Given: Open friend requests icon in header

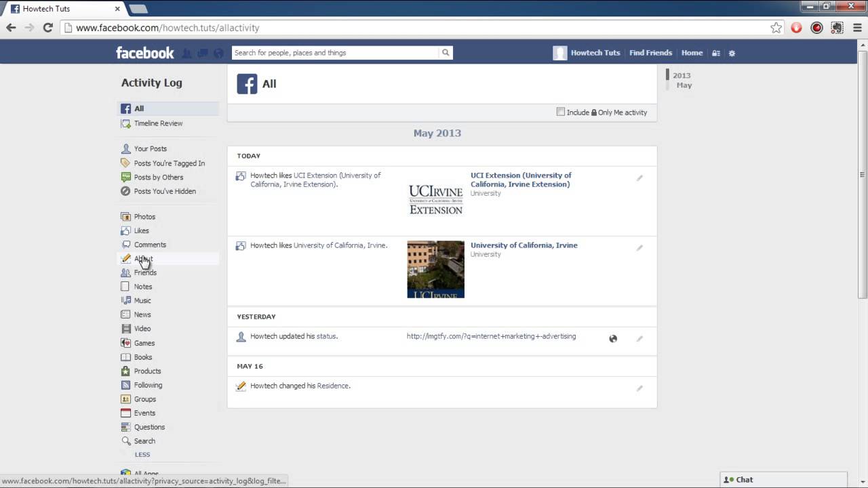Looking at the screenshot, I should (187, 53).
